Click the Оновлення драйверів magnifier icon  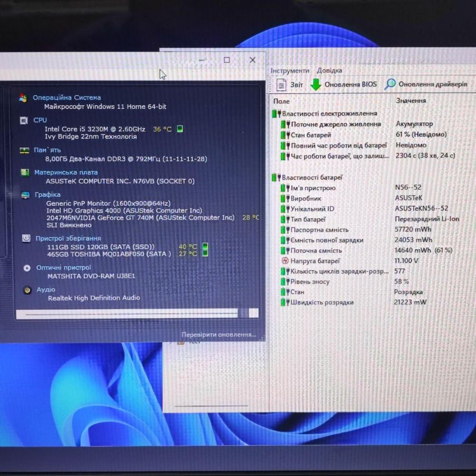[390, 84]
